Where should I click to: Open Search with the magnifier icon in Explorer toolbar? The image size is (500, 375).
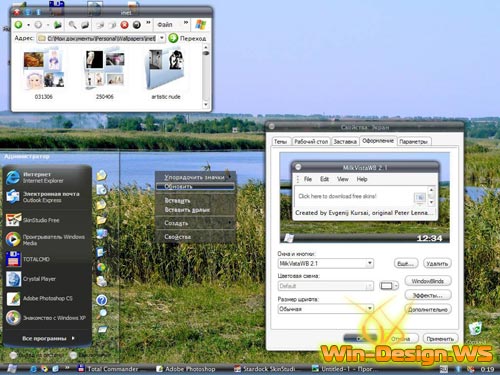tap(72, 25)
